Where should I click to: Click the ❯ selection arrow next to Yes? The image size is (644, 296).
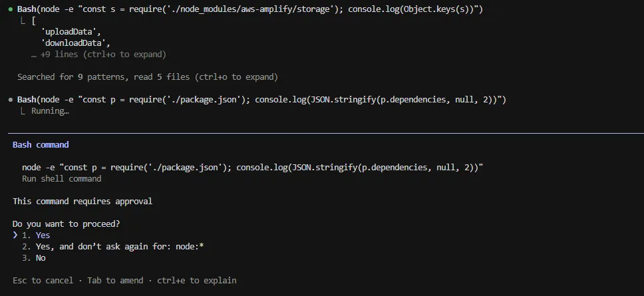point(15,235)
